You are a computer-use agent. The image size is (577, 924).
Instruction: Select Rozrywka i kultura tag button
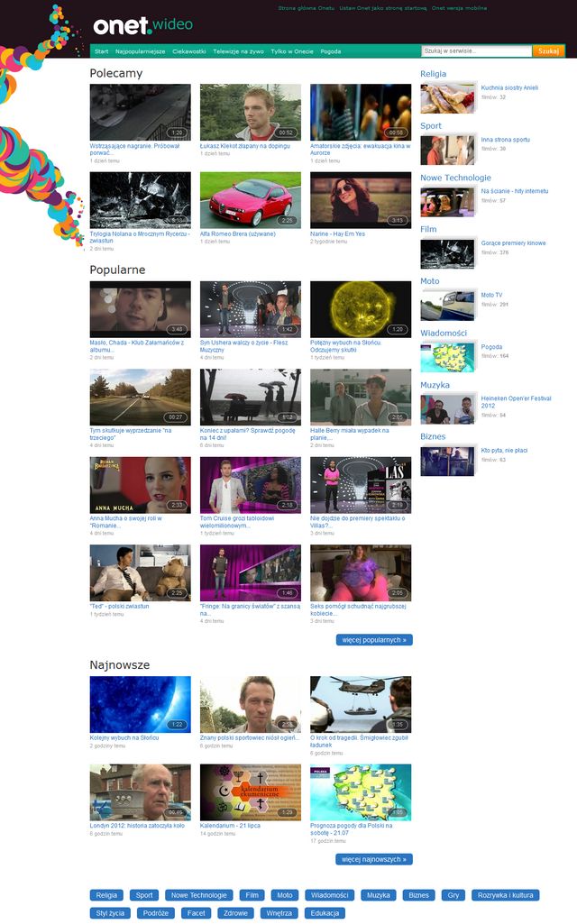click(x=505, y=895)
